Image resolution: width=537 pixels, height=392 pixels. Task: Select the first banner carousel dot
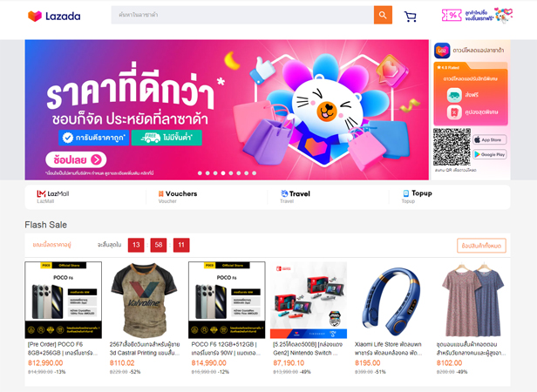[200, 173]
